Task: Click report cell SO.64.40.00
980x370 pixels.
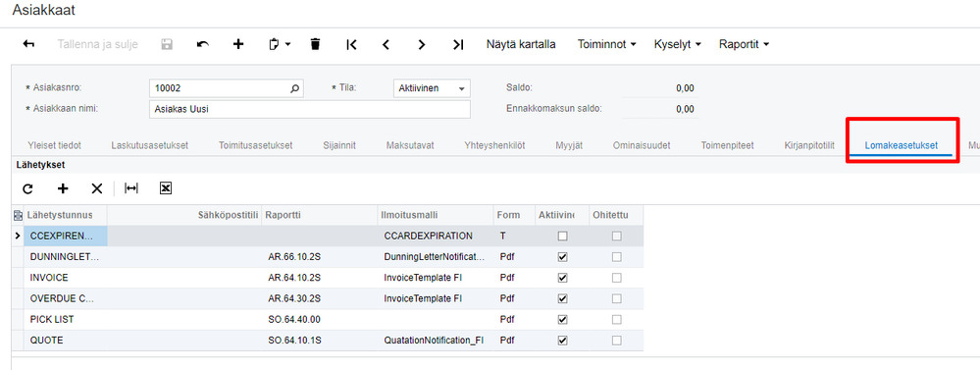Action: tap(320, 319)
